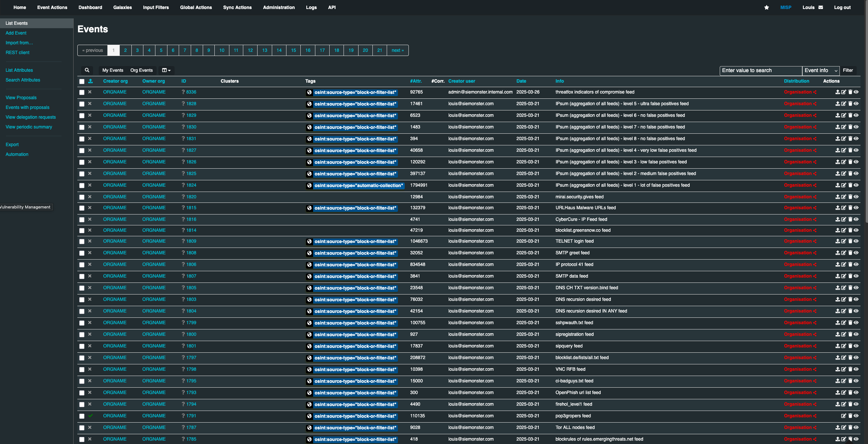Image resolution: width=868 pixels, height=444 pixels.
Task: Click the star bookmark icon in top bar
Action: pyautogui.click(x=767, y=8)
